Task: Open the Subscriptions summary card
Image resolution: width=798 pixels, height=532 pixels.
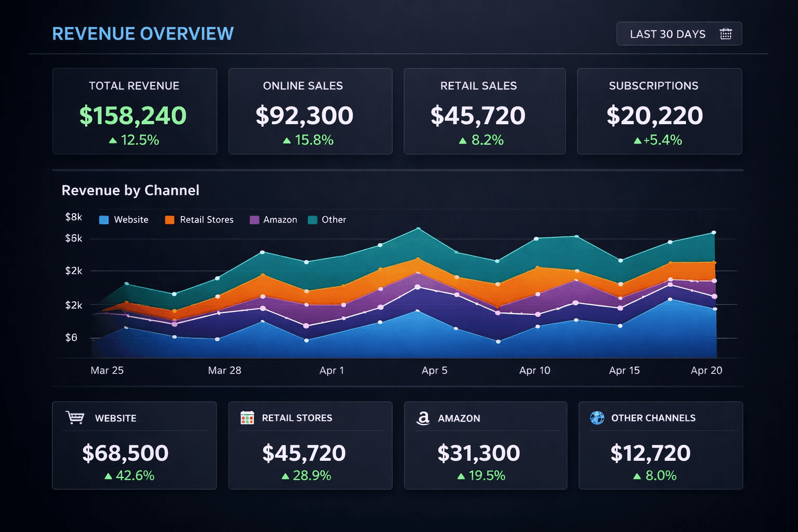Action: click(x=659, y=111)
